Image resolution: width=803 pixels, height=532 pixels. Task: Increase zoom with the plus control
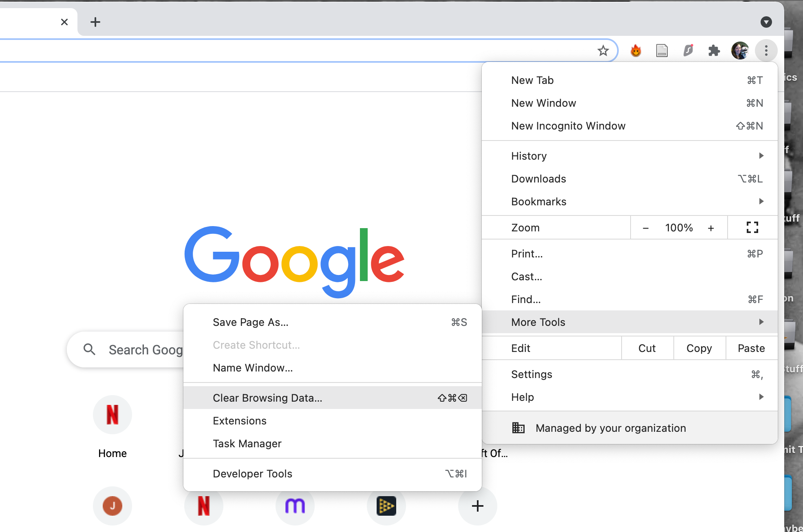coord(711,227)
